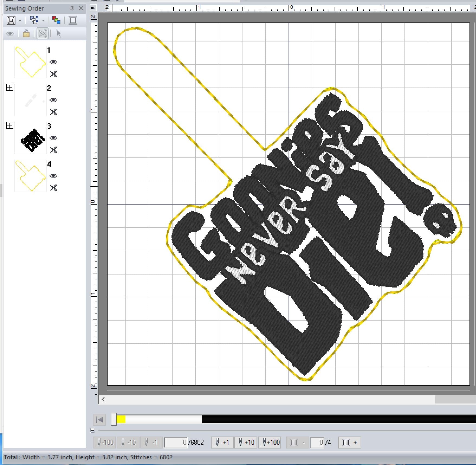Toggle scissors trim icon for step 1
The image size is (476, 465).
point(53,74)
